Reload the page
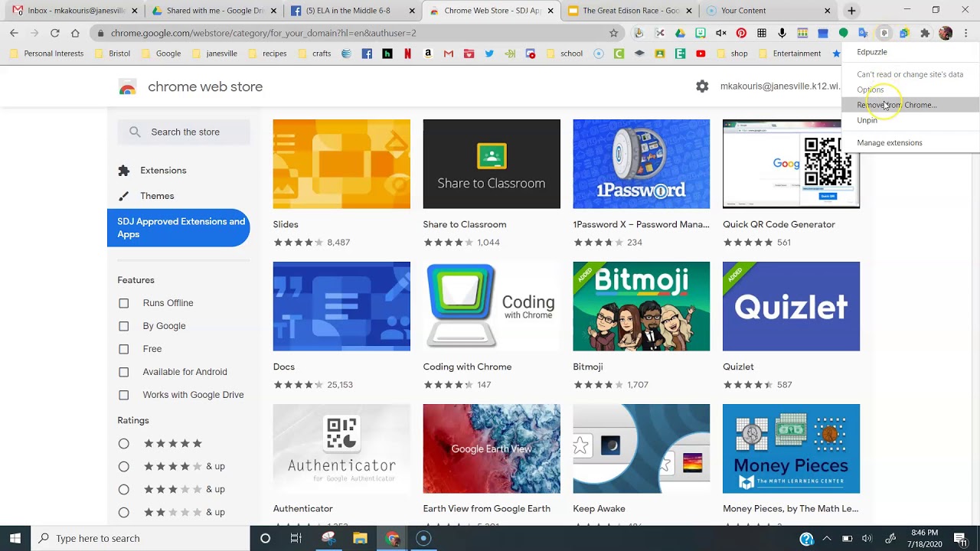This screenshot has width=980, height=551. click(54, 33)
